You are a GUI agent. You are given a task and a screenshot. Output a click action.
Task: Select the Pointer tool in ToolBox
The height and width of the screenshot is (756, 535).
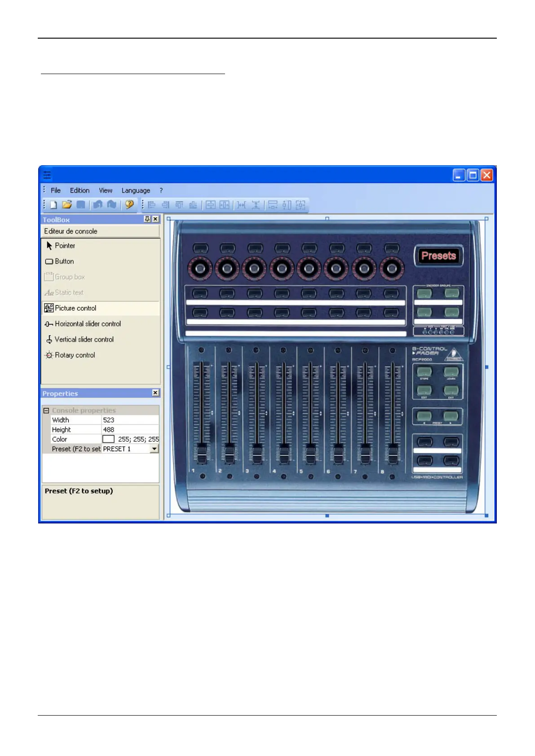[x=65, y=246]
